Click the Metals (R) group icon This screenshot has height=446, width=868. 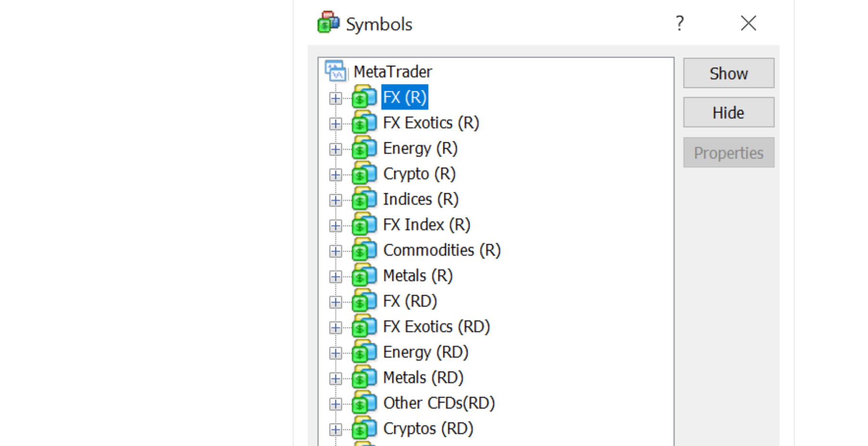(x=364, y=275)
